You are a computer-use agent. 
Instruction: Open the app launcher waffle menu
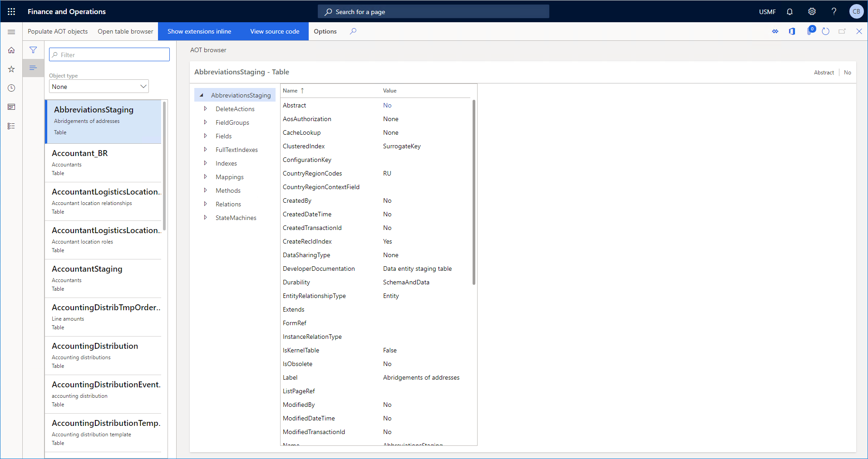[x=11, y=11]
